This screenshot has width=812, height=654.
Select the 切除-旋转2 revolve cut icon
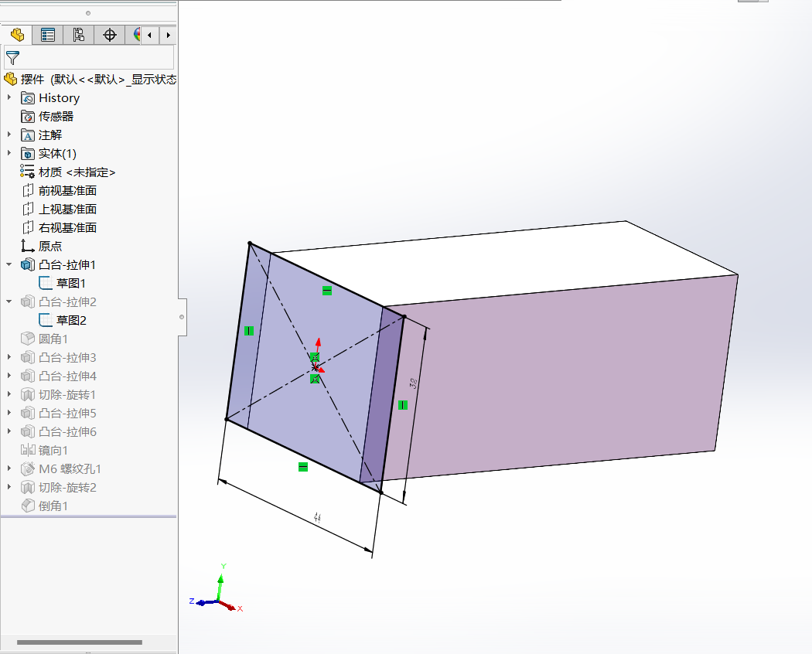(27, 487)
